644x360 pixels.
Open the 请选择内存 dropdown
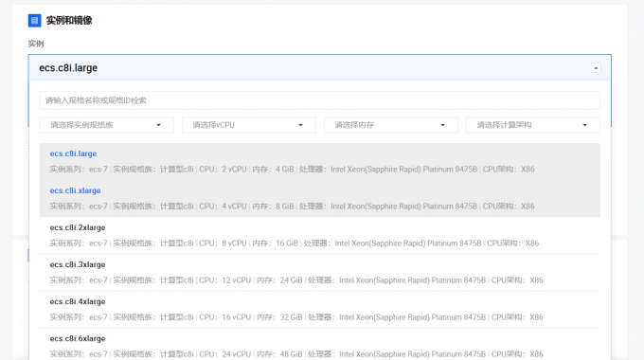click(391, 125)
